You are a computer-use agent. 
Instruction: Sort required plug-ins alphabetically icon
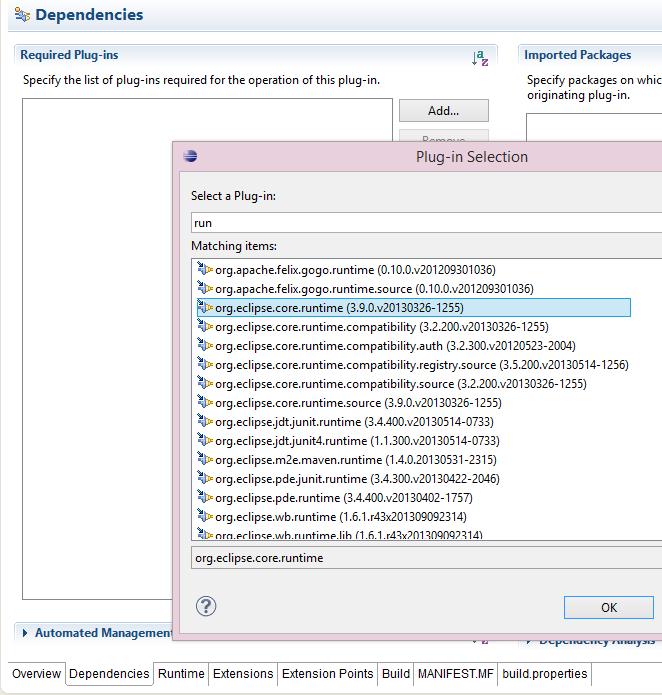click(480, 58)
